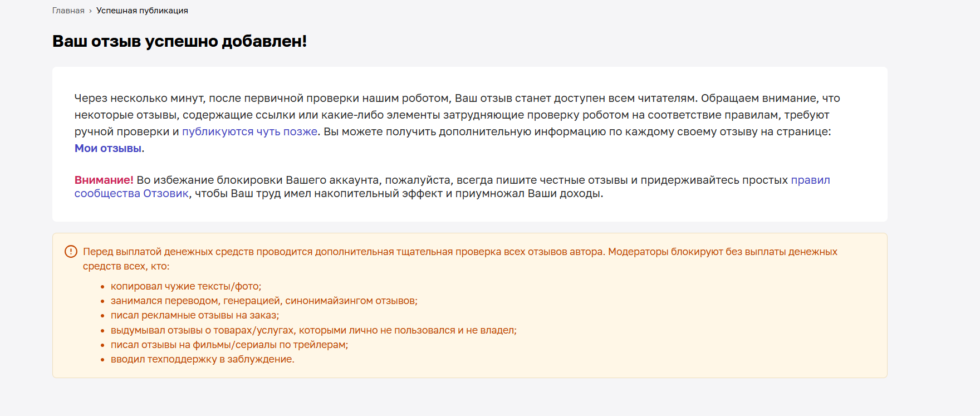Click the вводил техподдержку в заблуждение item
The height and width of the screenshot is (416, 980).
click(203, 359)
